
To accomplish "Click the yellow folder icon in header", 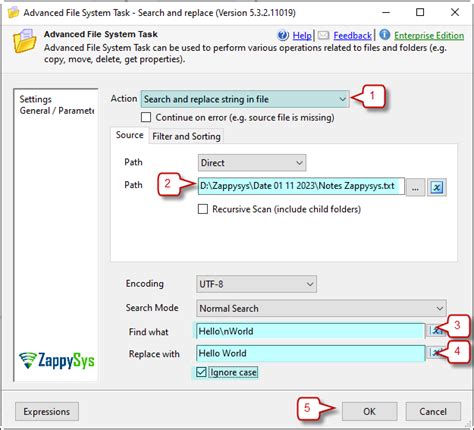I will (x=24, y=41).
